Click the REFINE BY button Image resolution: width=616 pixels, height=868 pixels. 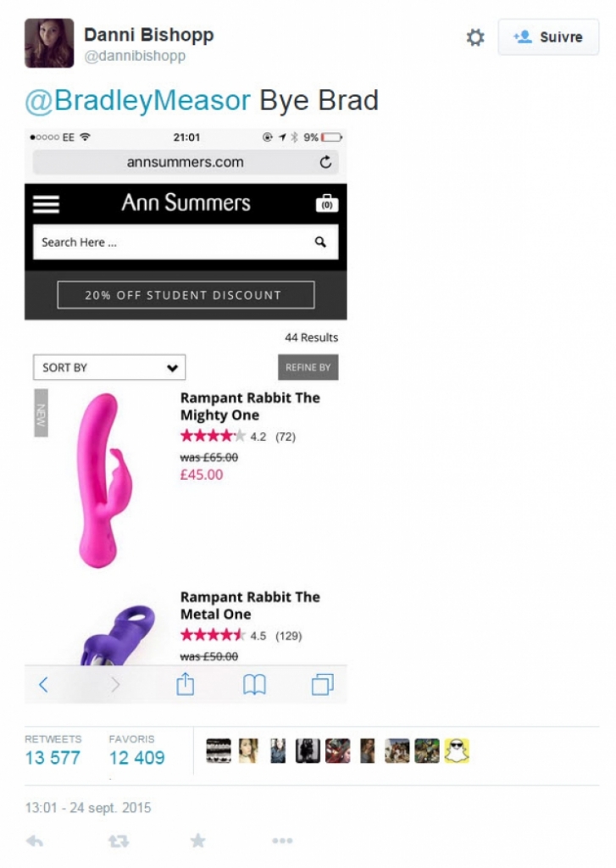click(x=308, y=368)
